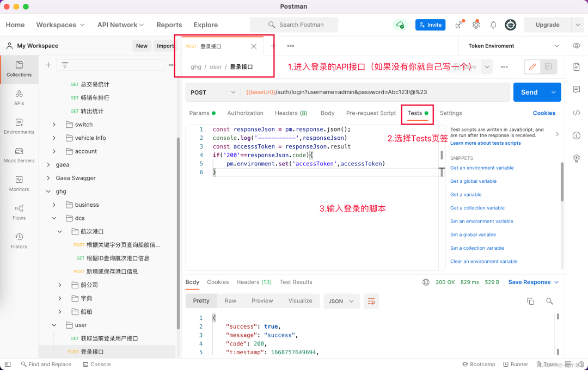This screenshot has height=370, width=588.
Task: Collapse the dcs folder
Action: point(54,218)
